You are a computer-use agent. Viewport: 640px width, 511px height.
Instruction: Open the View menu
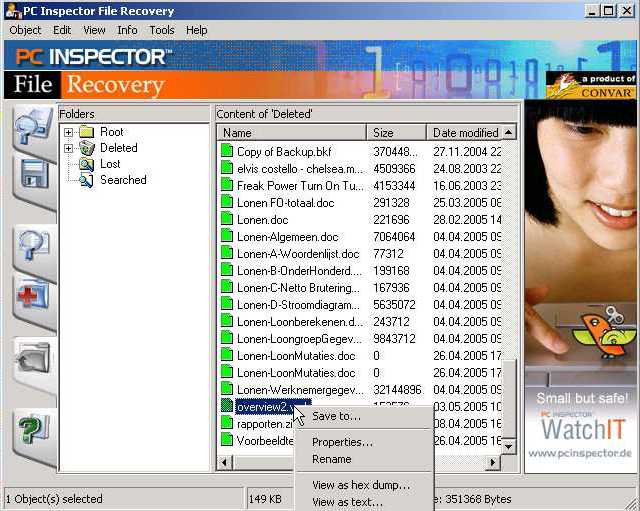pos(94,30)
